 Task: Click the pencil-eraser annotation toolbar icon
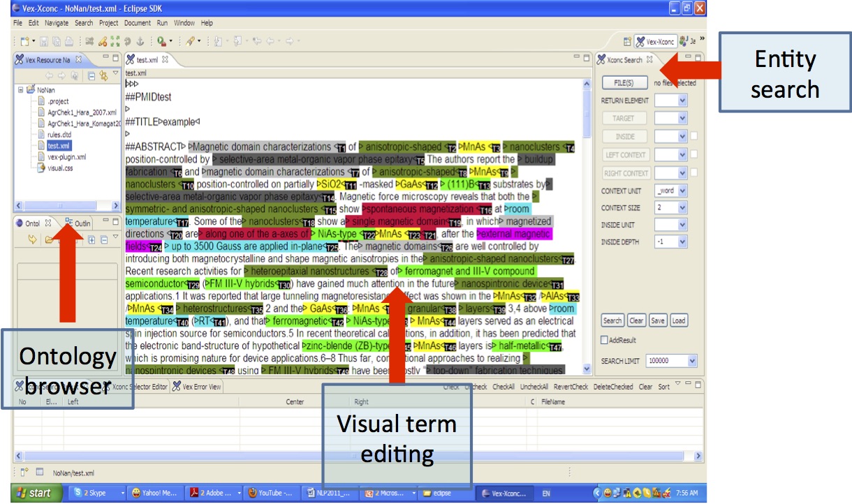[x=103, y=42]
